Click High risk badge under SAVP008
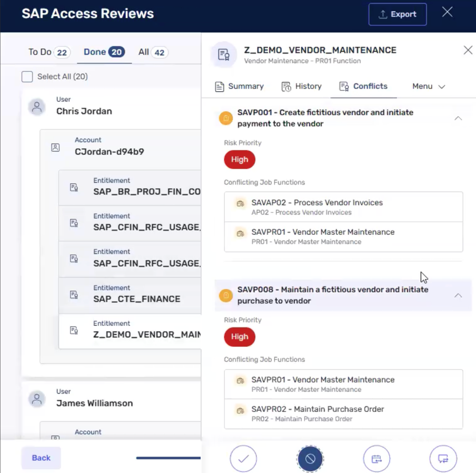The image size is (476, 473). click(x=239, y=337)
